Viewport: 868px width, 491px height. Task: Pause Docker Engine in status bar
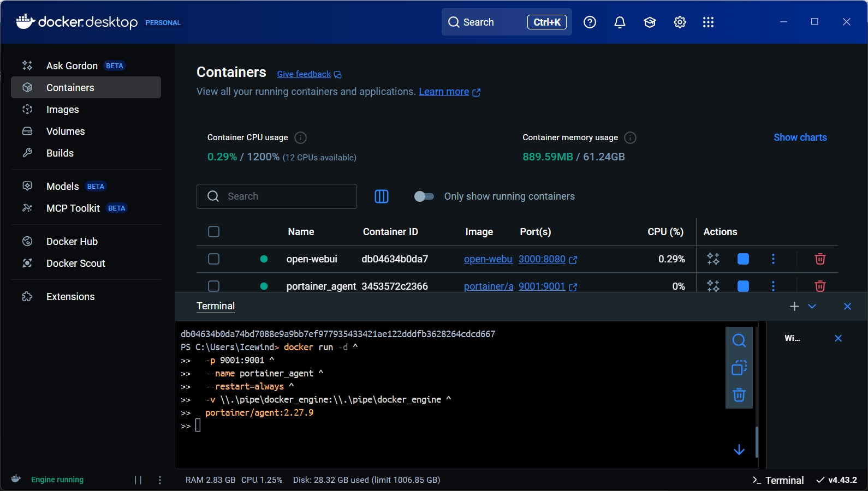138,480
